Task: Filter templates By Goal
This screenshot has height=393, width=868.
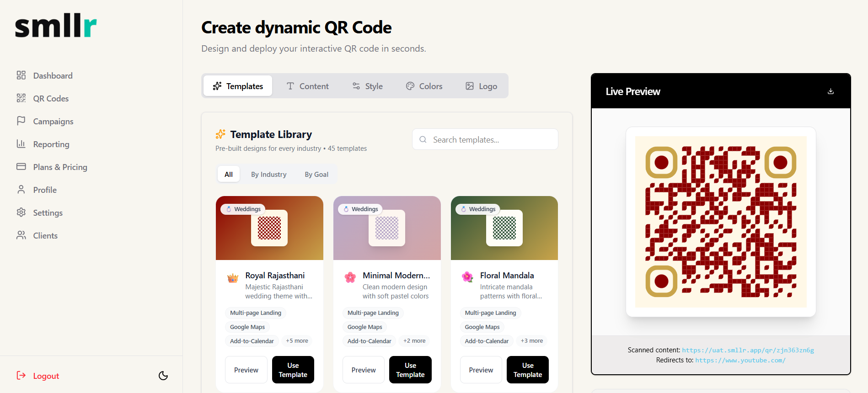Action: pyautogui.click(x=316, y=174)
